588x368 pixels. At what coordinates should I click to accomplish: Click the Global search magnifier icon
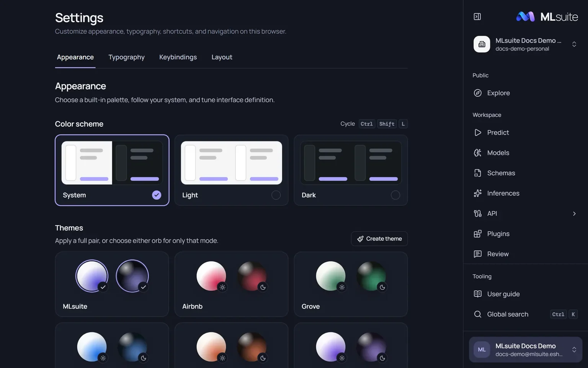477,314
